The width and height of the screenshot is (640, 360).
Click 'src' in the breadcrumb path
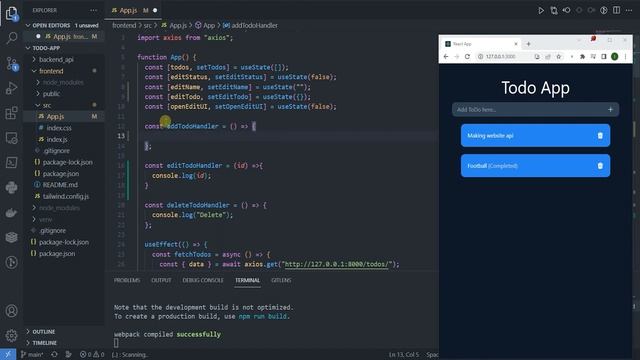[147, 25]
